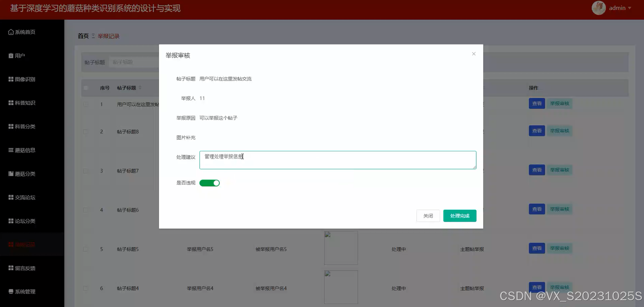Select the 用户 sidebar icon
The image size is (644, 307).
pyautogui.click(x=11, y=56)
